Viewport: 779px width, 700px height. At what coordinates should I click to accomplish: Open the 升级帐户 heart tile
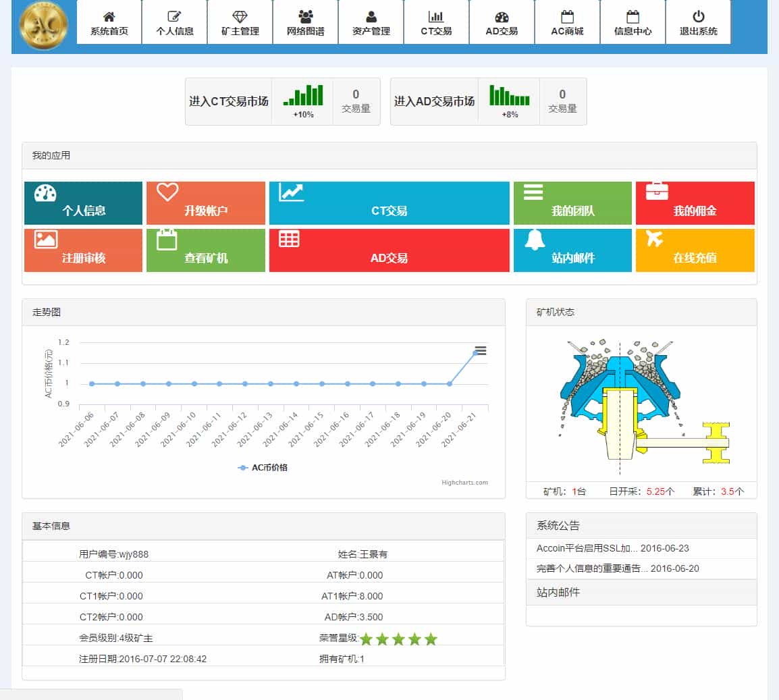(x=206, y=203)
